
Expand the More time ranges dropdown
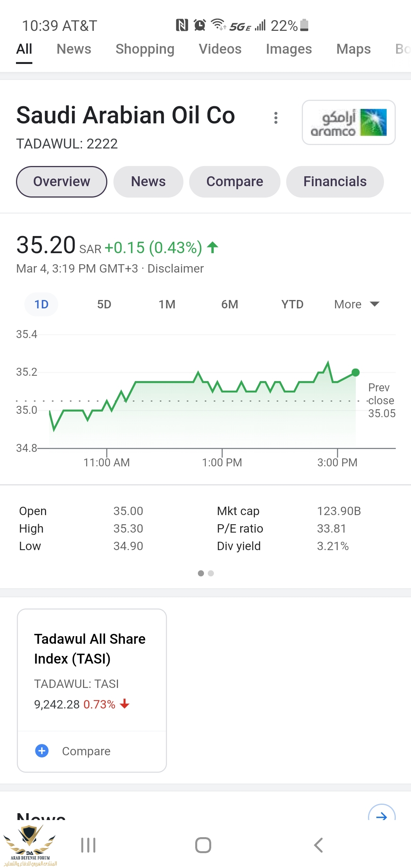click(x=357, y=304)
